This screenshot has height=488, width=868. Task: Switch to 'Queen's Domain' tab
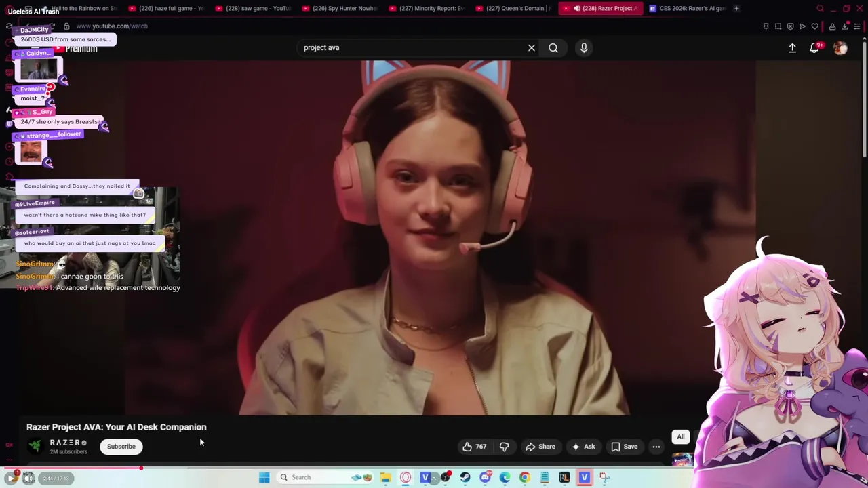pyautogui.click(x=513, y=8)
